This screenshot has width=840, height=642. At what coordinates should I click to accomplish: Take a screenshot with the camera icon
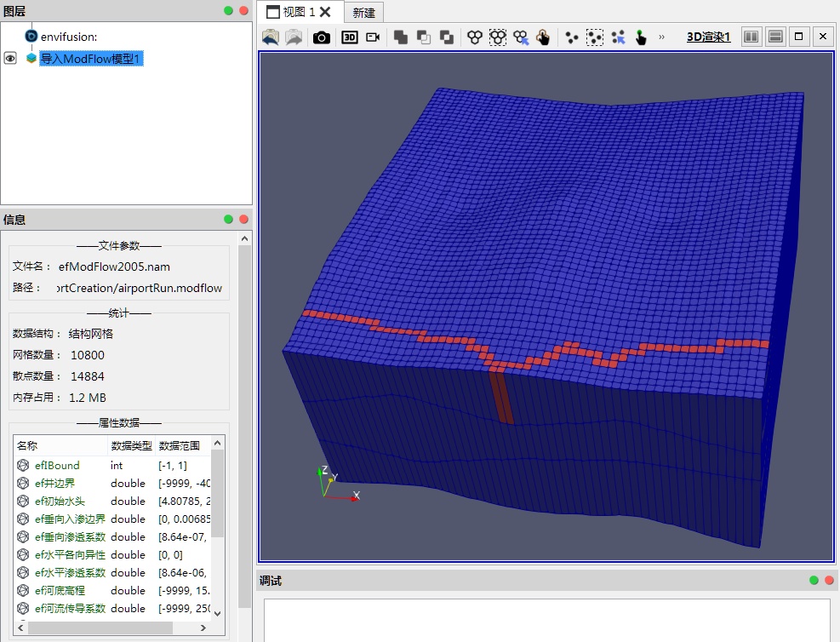point(322,37)
